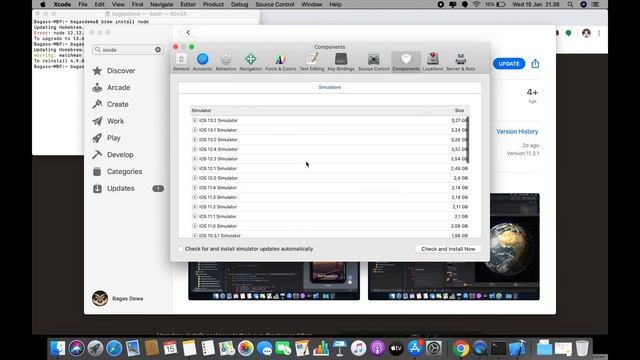
Task: Open Google Chrome from the Dock
Action: (460, 348)
